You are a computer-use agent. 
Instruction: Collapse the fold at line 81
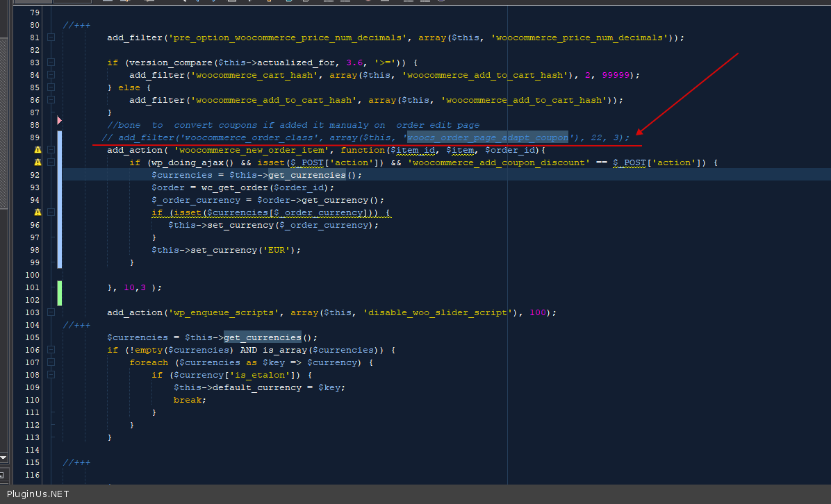click(51, 37)
